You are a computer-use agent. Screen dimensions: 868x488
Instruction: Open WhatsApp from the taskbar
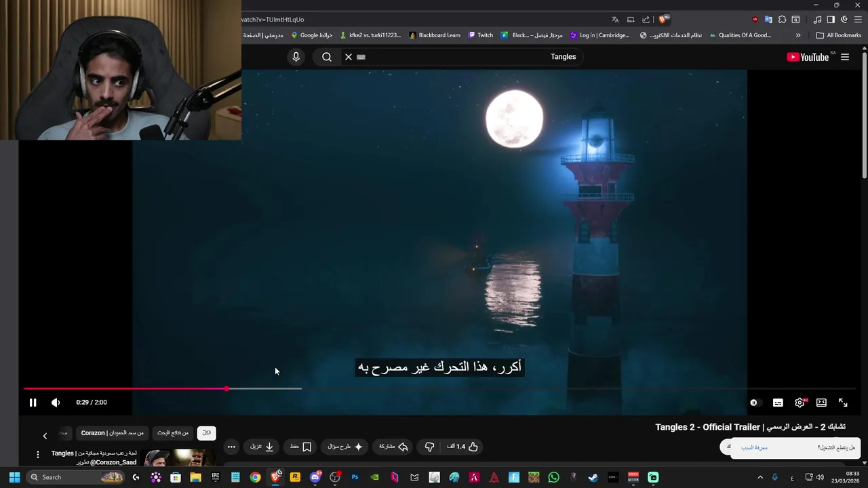pos(554,477)
